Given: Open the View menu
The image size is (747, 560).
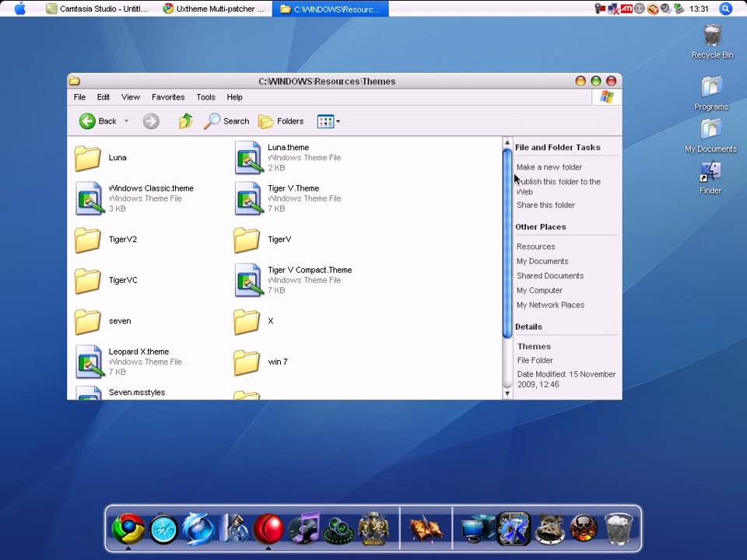Looking at the screenshot, I should click(131, 97).
